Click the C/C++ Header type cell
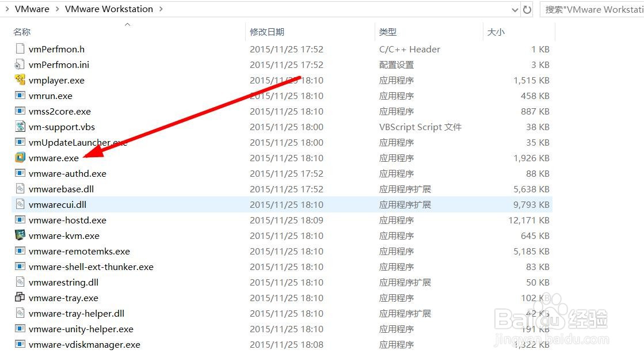The image size is (644, 361). pos(410,50)
